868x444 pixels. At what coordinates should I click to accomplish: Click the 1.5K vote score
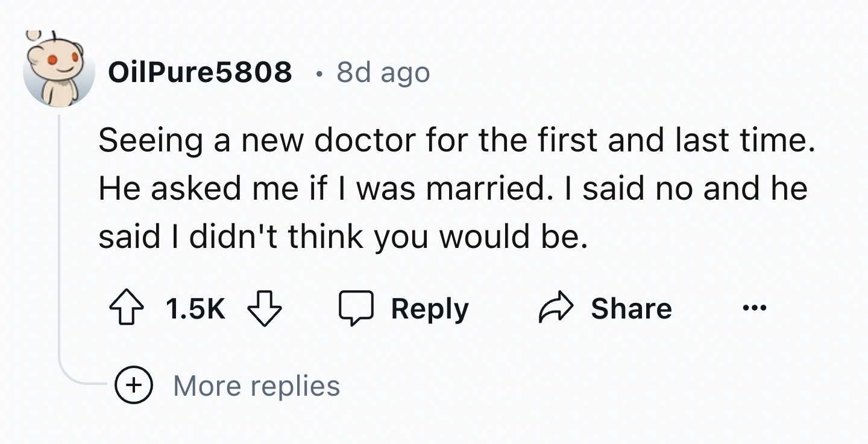coord(195,309)
